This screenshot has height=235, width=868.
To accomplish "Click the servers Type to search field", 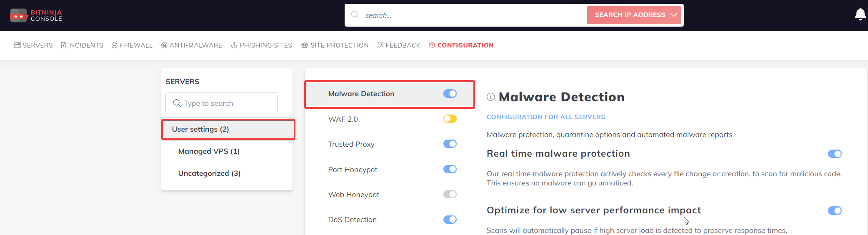I will (x=221, y=103).
